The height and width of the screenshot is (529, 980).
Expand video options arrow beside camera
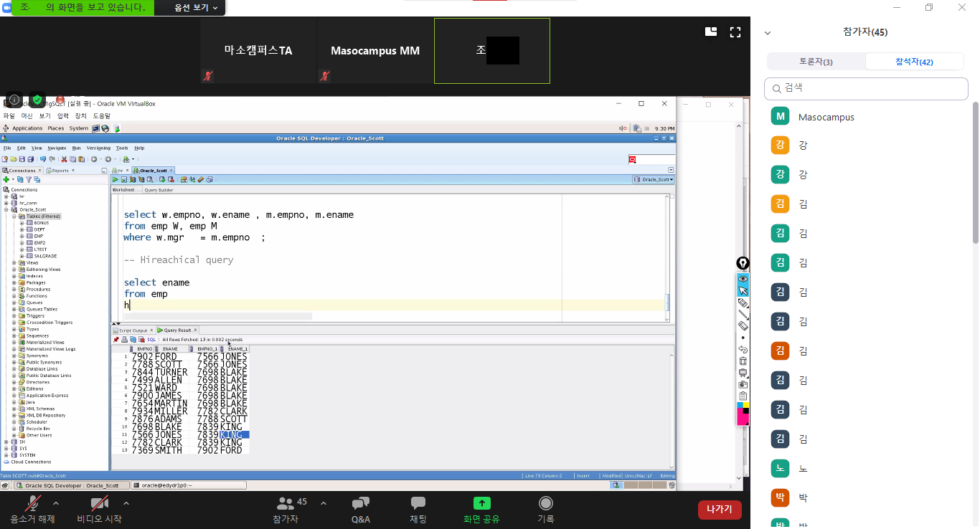(x=126, y=503)
